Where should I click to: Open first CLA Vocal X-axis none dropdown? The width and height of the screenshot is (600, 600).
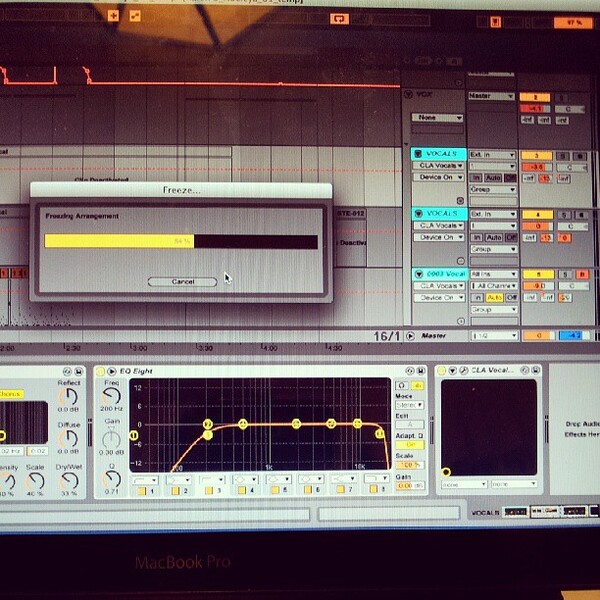click(464, 484)
